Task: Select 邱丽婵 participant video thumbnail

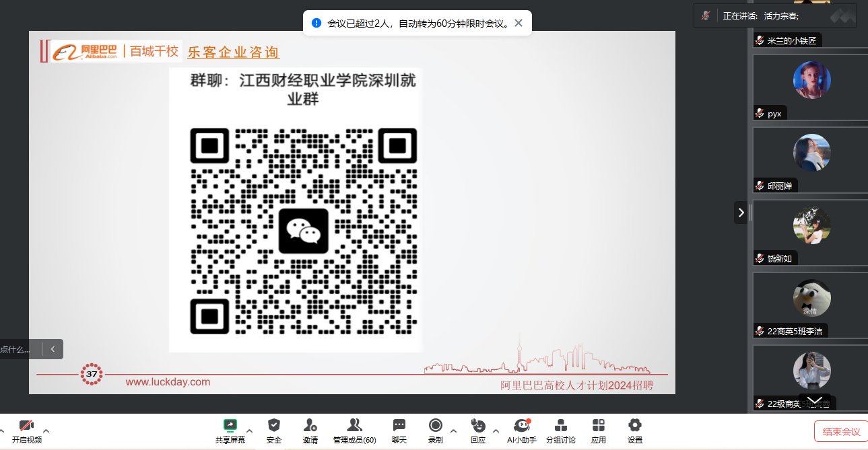Action: click(811, 159)
